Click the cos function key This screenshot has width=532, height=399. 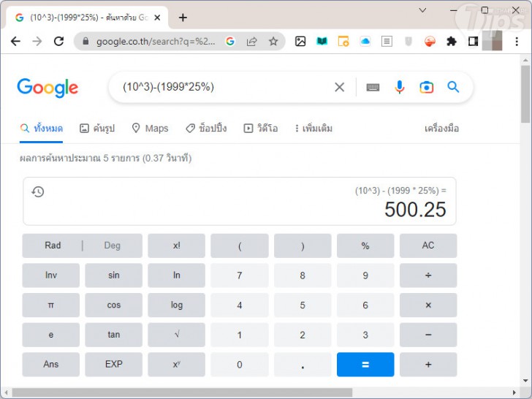114,305
